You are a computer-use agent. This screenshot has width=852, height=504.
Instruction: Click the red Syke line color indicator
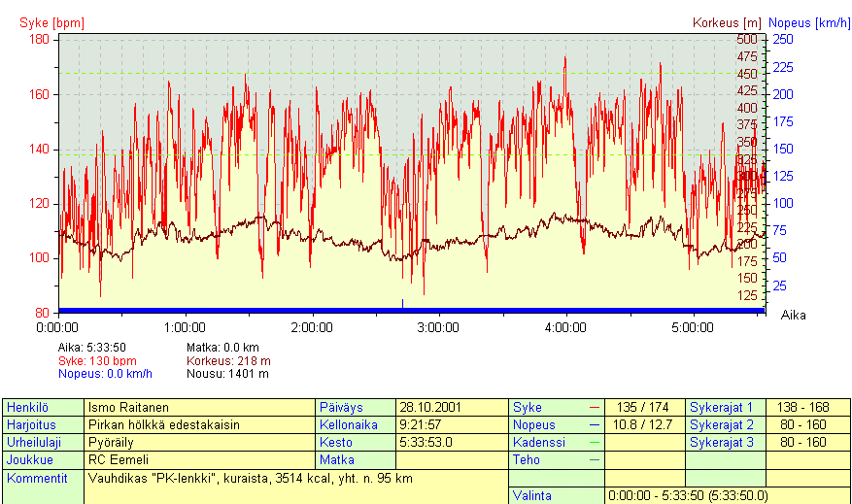[593, 408]
